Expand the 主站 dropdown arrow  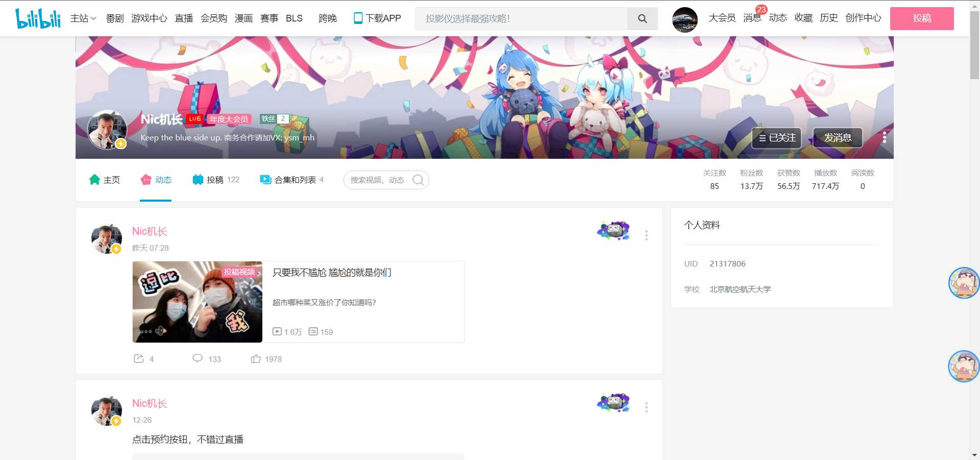click(x=93, y=18)
